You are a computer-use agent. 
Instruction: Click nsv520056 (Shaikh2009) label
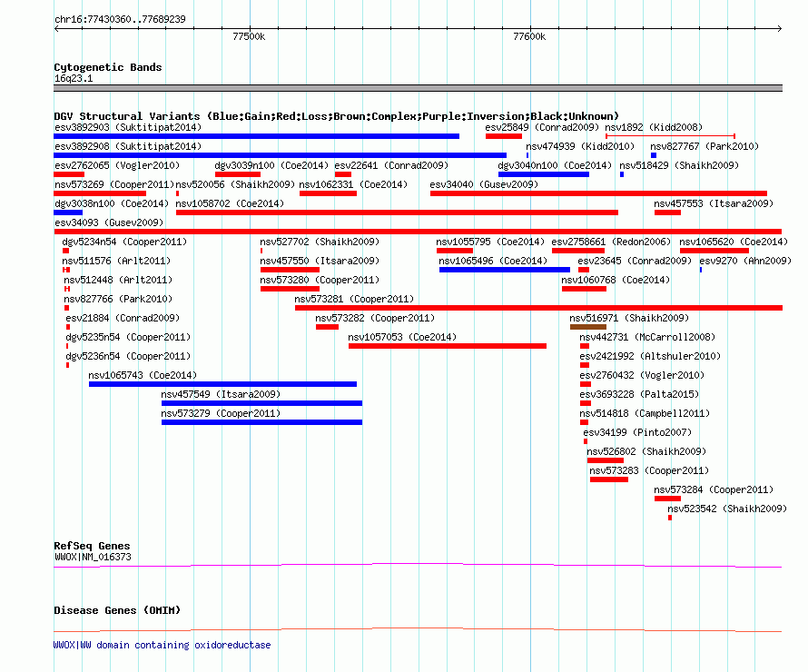tap(235, 184)
